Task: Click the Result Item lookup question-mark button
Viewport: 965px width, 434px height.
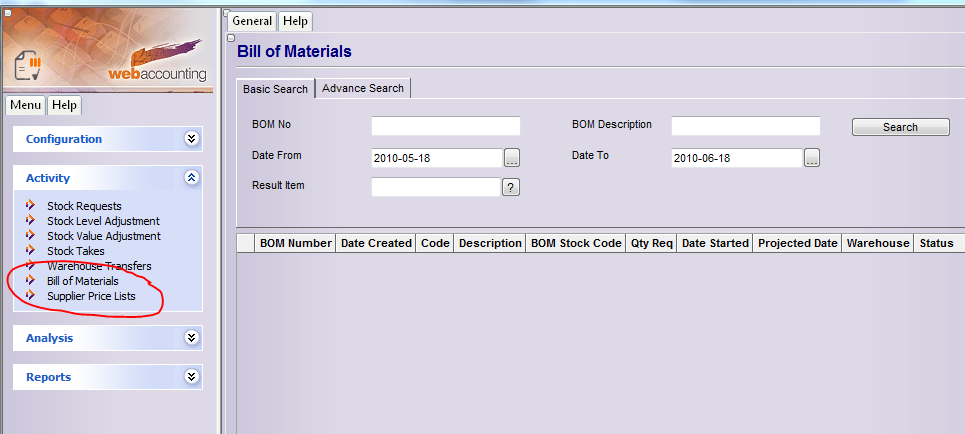Action: [511, 187]
